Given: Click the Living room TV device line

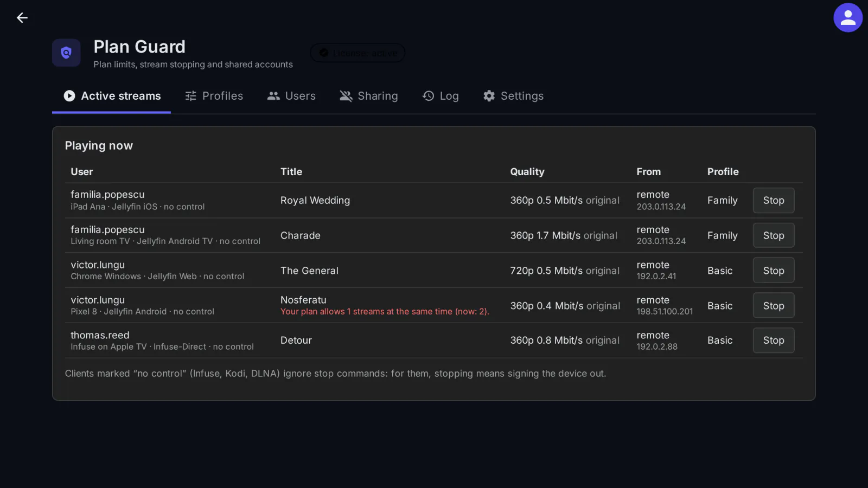Looking at the screenshot, I should (x=165, y=241).
